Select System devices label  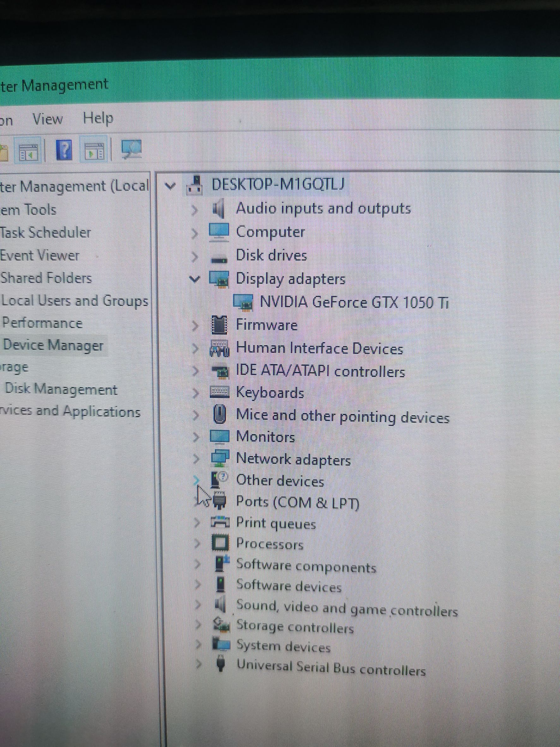(283, 647)
